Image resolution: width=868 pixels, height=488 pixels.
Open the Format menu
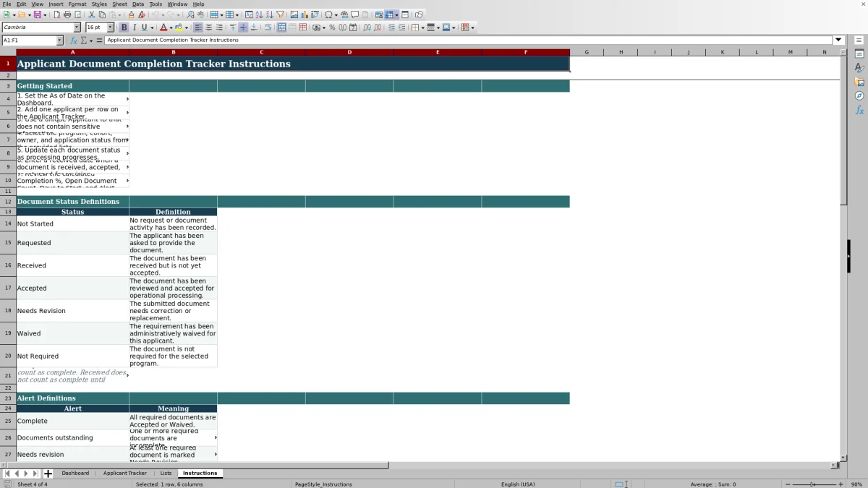coord(77,4)
